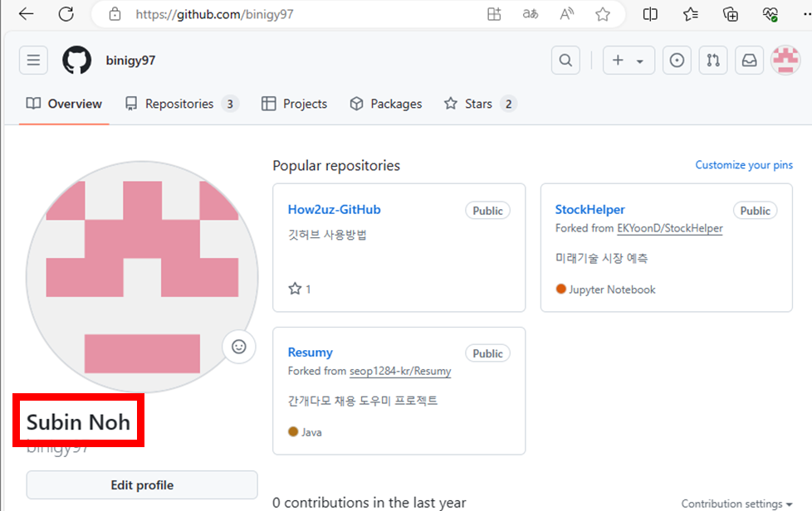Click the Popular repositories heading

click(x=336, y=166)
